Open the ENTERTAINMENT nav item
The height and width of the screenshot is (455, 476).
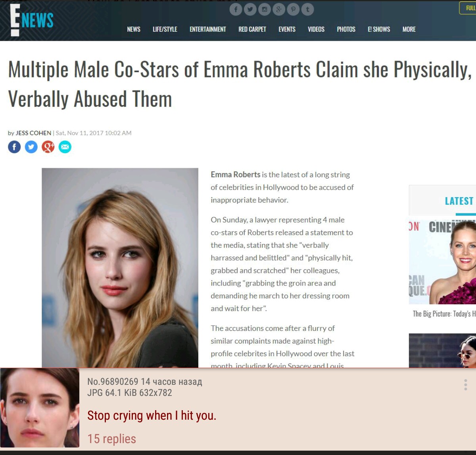click(208, 29)
